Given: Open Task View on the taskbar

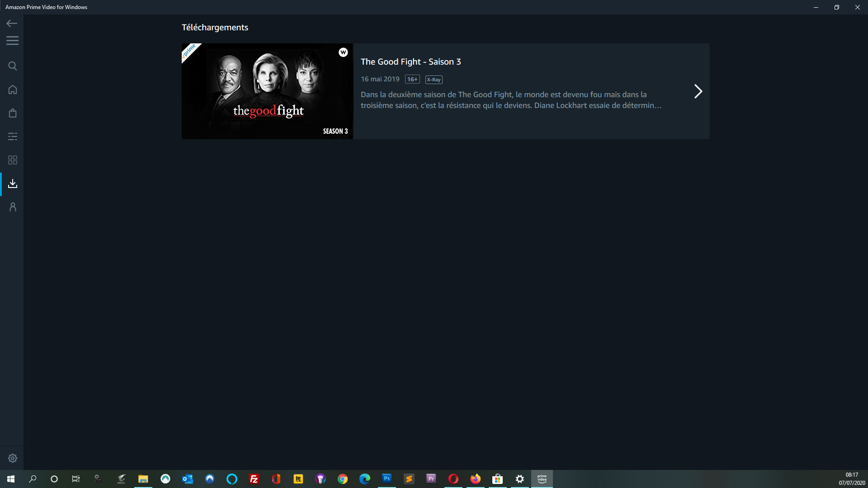Looking at the screenshot, I should [x=76, y=479].
